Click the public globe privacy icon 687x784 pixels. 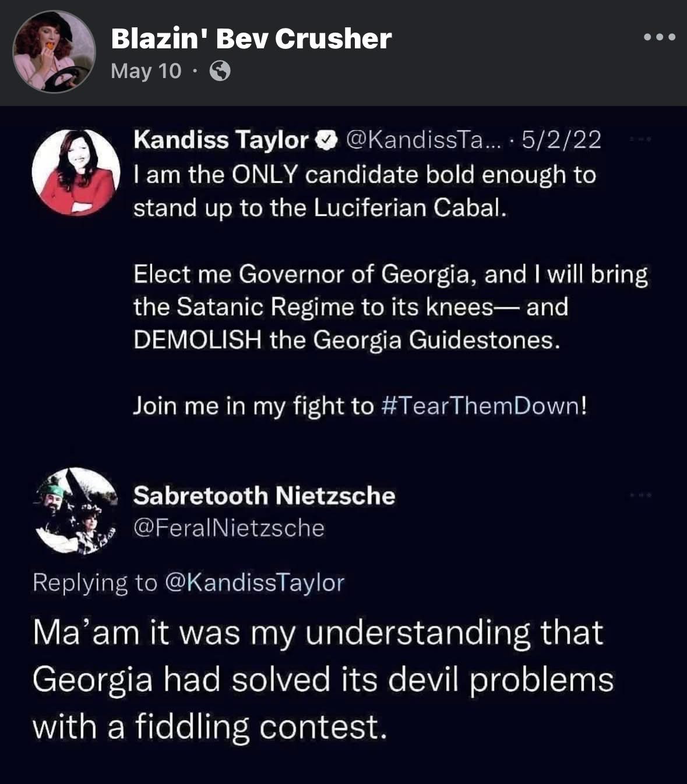click(x=220, y=72)
